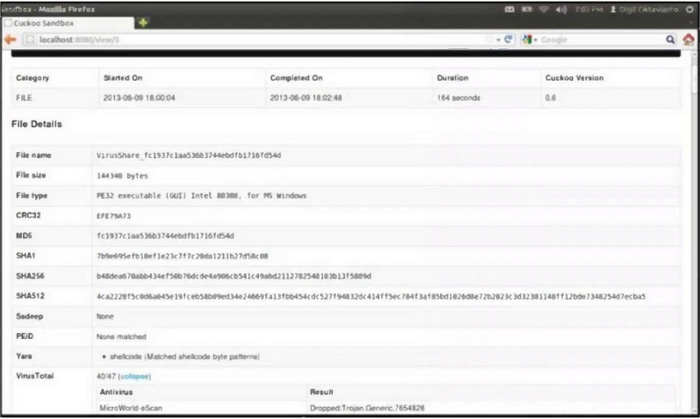Click the browser back arrow button

coord(11,39)
